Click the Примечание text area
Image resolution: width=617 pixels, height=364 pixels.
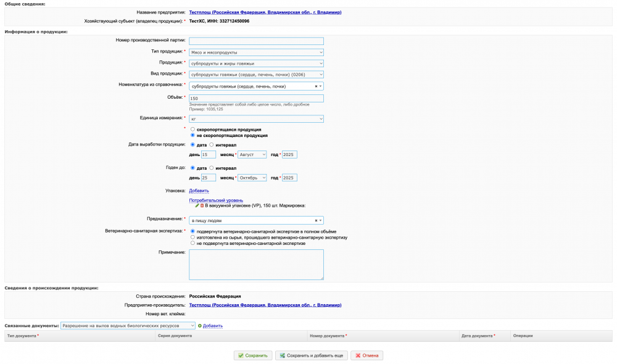pyautogui.click(x=256, y=264)
